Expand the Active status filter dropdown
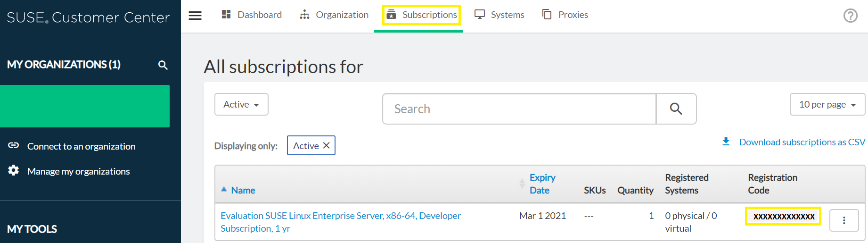 241,104
